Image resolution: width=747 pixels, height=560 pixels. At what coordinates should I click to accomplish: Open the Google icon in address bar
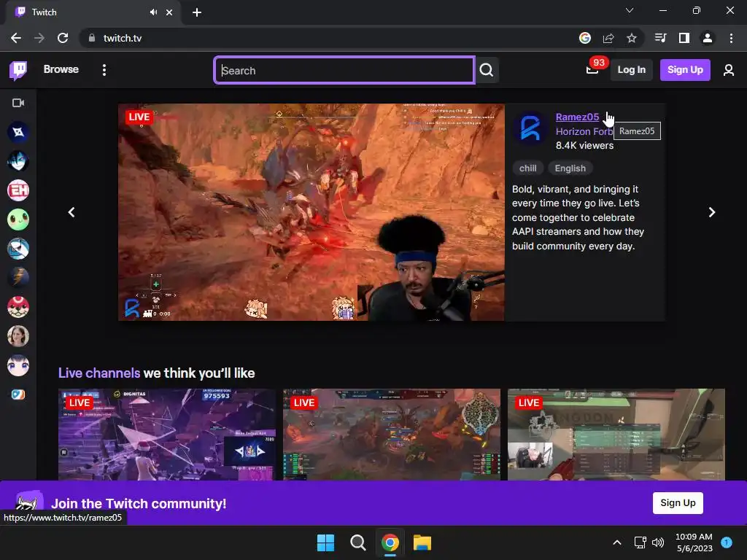click(585, 38)
